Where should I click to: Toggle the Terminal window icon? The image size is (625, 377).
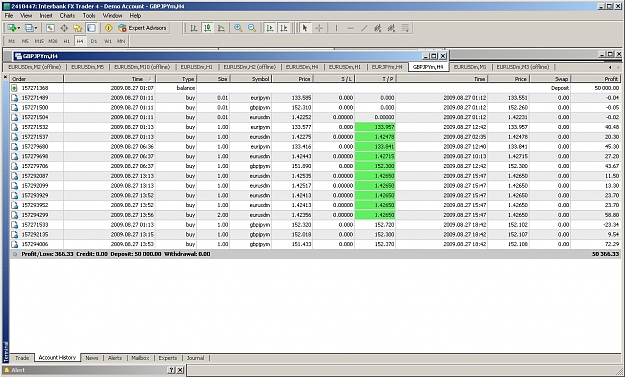coord(92,28)
